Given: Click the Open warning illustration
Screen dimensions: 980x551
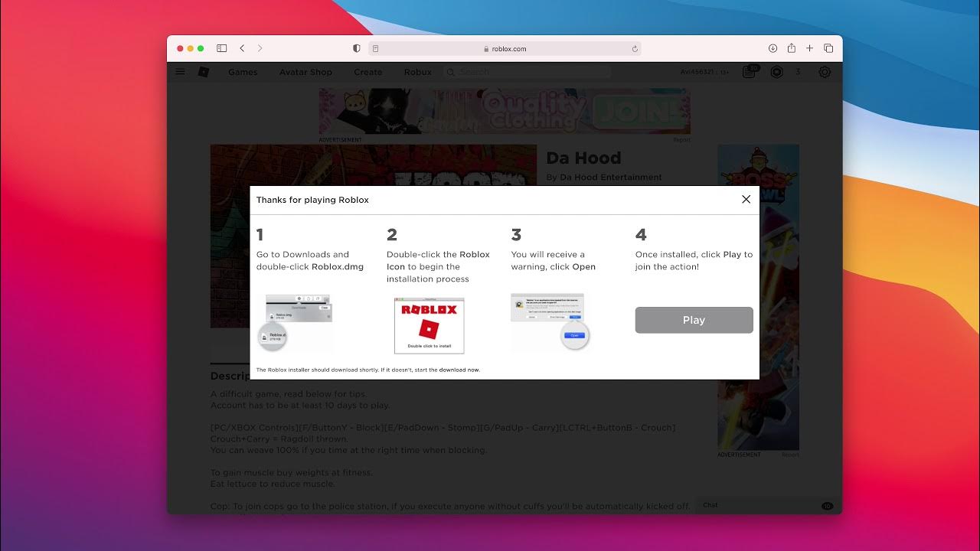Looking at the screenshot, I should click(550, 321).
